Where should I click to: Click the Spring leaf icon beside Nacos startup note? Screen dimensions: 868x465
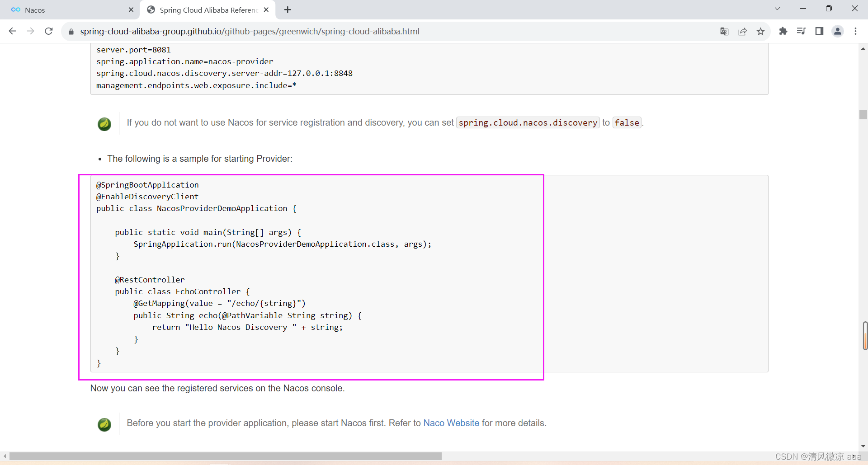(104, 424)
